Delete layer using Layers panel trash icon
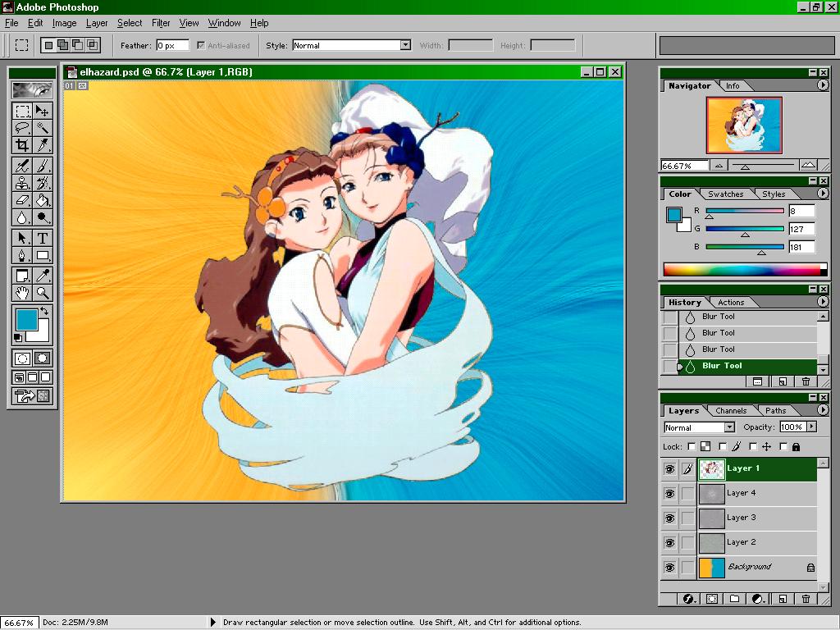The height and width of the screenshot is (630, 840). pyautogui.click(x=806, y=599)
